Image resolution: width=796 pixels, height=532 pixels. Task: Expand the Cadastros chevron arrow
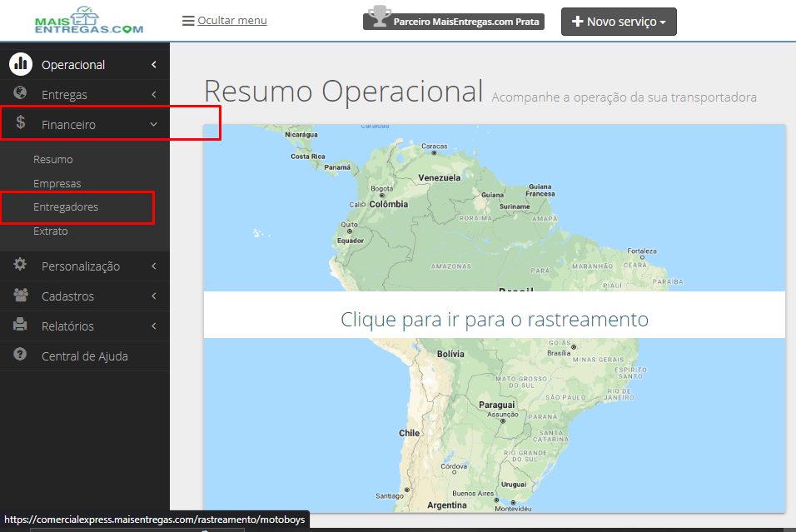coord(154,296)
